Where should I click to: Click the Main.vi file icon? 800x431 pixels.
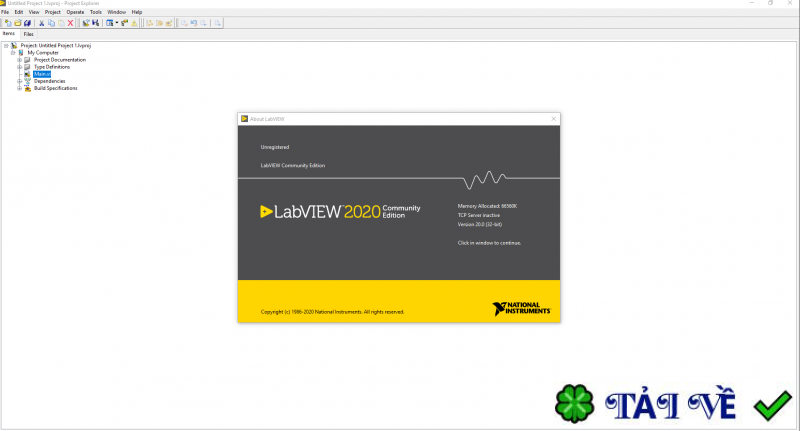click(x=28, y=74)
